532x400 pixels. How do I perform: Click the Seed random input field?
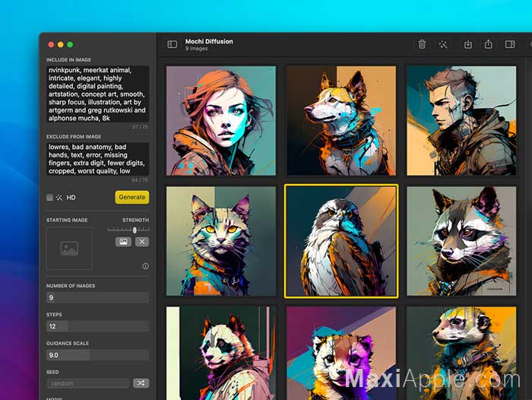coord(88,383)
